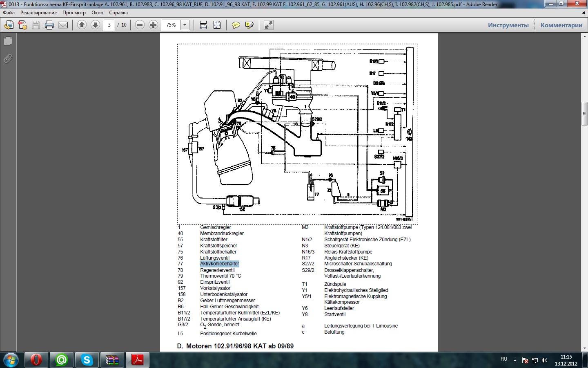
Task: Click the scrollbar down arrow
Action: point(584,348)
